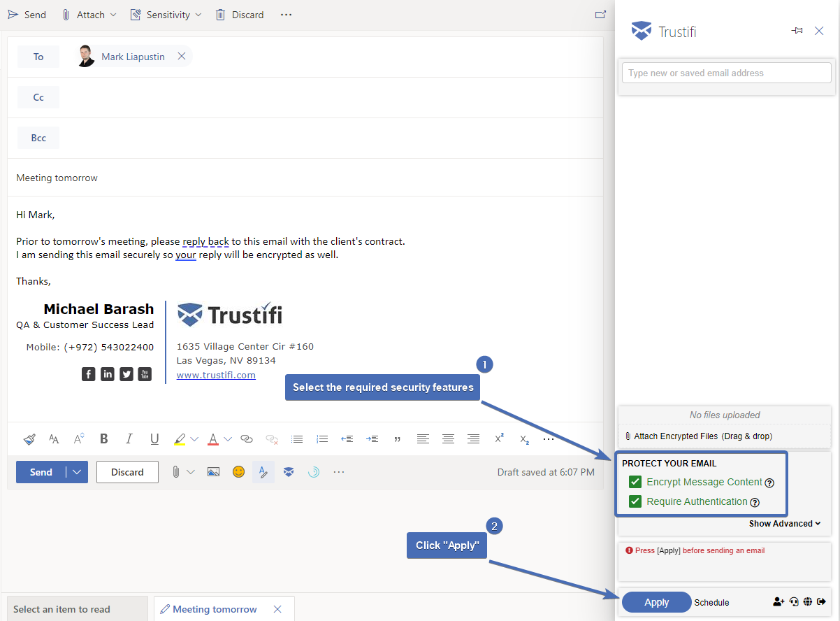Show more formatting options

tap(549, 439)
